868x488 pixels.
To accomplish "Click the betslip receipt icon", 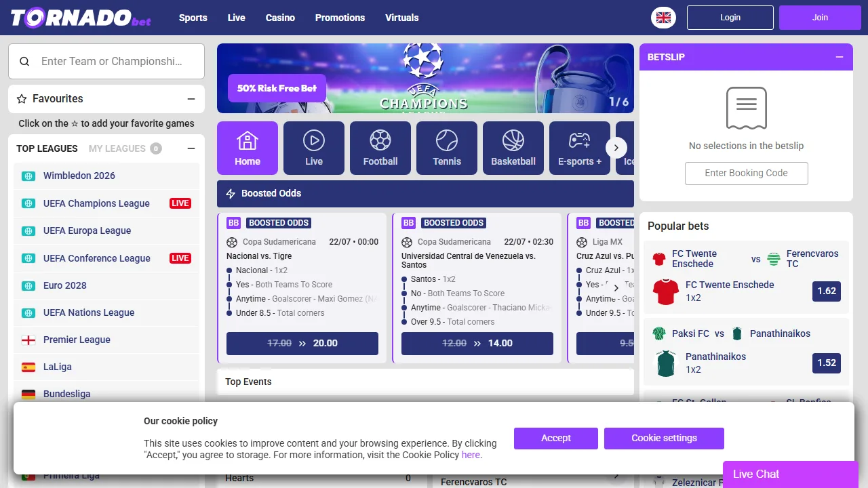I will click(x=746, y=108).
